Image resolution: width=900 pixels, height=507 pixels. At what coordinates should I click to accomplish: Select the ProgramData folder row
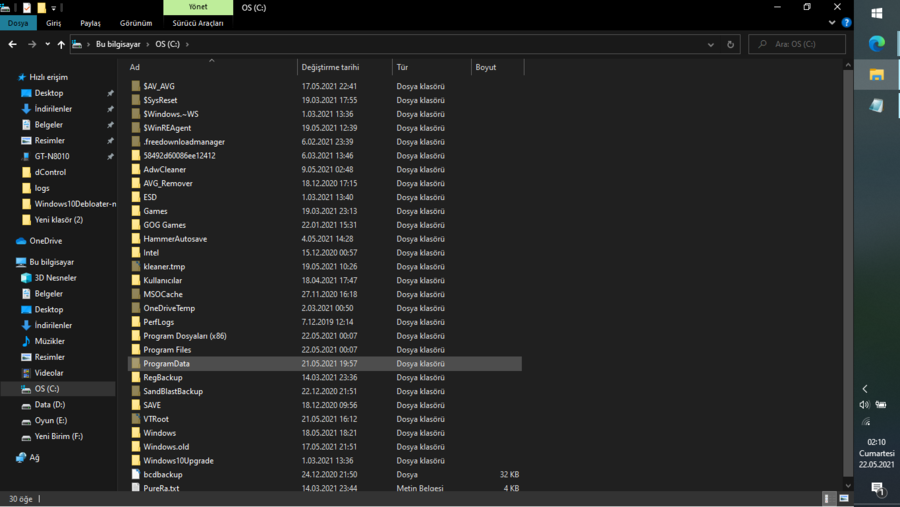(324, 363)
